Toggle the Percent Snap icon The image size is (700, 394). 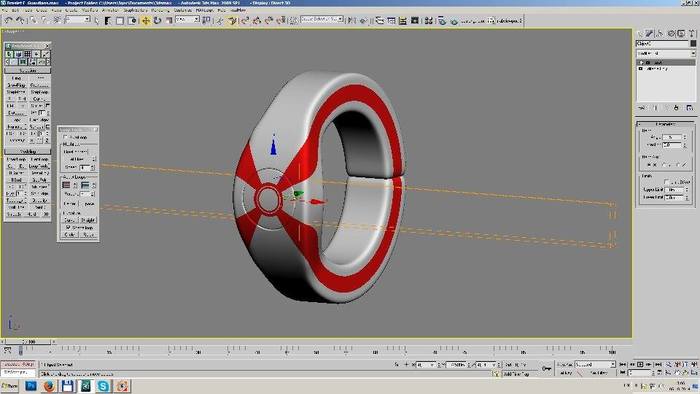tap(269, 20)
